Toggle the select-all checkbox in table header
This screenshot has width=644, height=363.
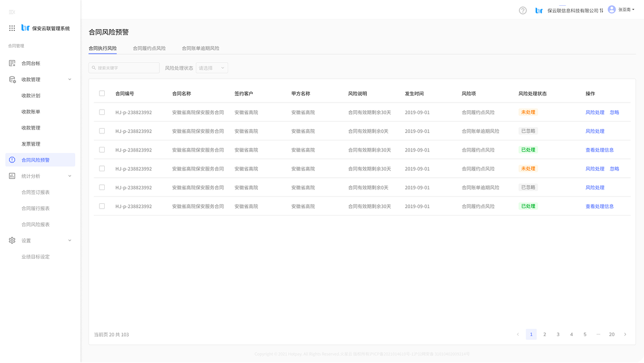click(x=102, y=93)
